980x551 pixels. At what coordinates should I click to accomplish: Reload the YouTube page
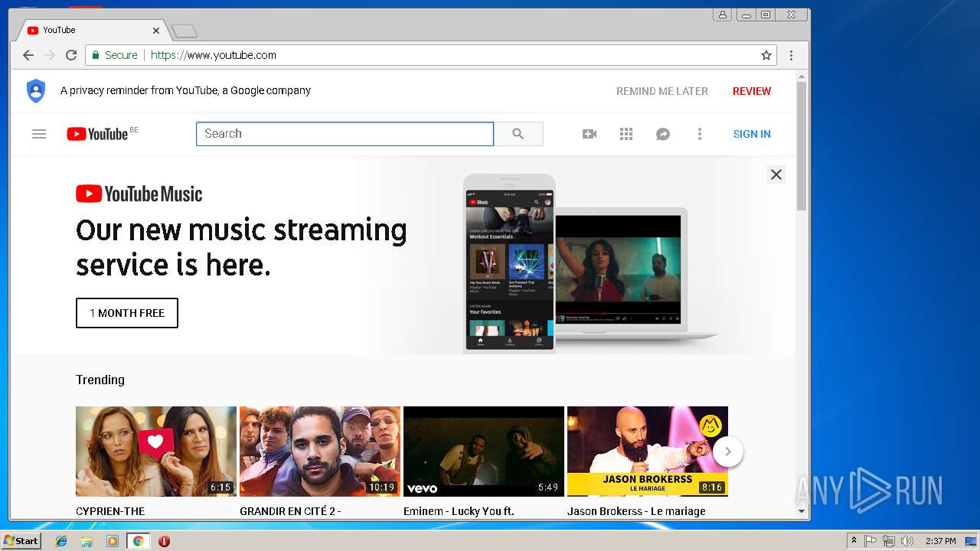pos(71,55)
